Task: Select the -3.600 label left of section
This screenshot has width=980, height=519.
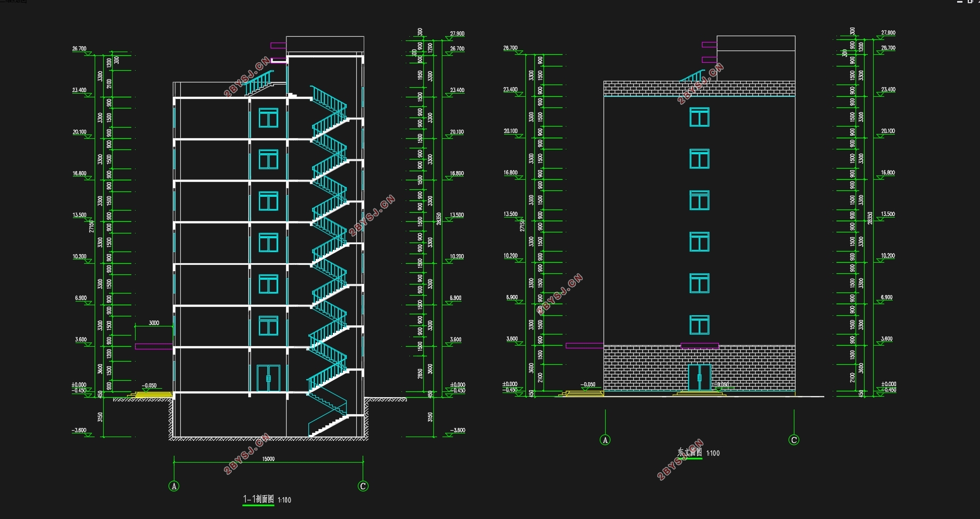Action: point(79,430)
